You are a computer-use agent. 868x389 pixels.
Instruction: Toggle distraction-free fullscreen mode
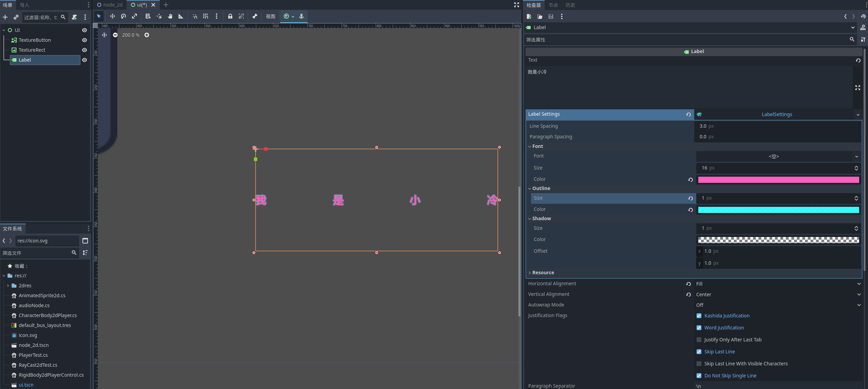pos(517,5)
